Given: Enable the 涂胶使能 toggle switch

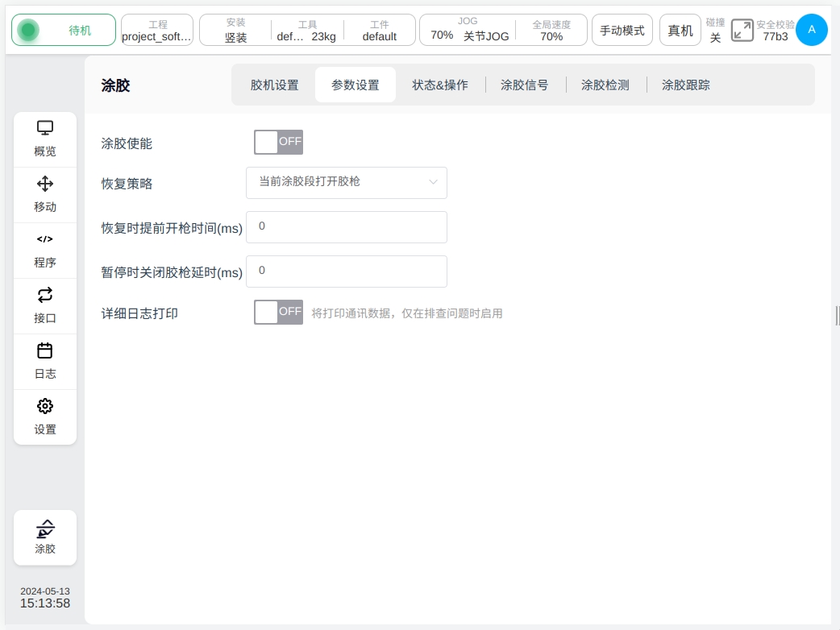Looking at the screenshot, I should click(x=278, y=142).
